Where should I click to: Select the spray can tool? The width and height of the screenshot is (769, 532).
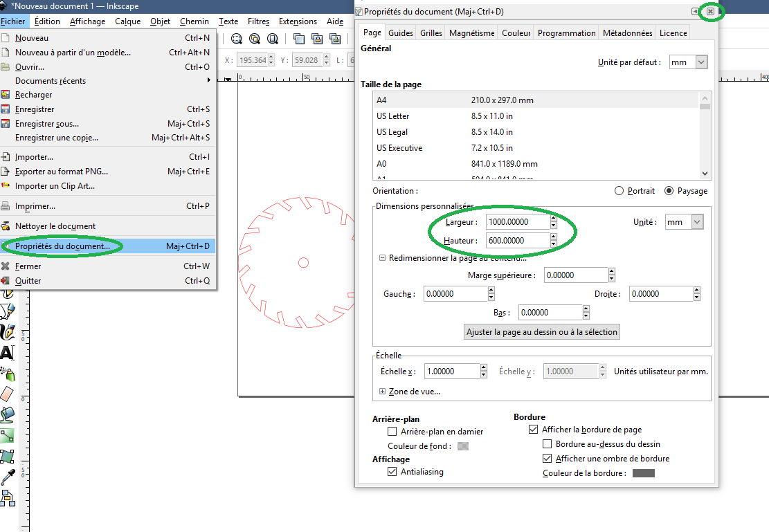click(x=8, y=374)
